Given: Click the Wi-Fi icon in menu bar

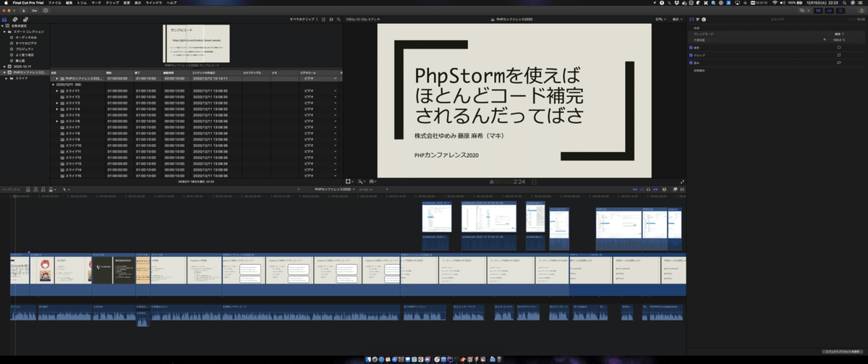Looking at the screenshot, I should [x=775, y=3].
